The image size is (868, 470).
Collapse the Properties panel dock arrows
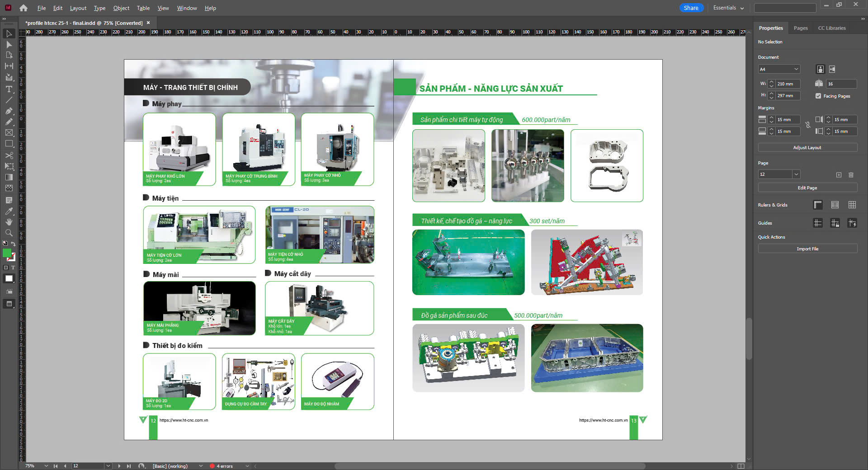[x=863, y=19]
